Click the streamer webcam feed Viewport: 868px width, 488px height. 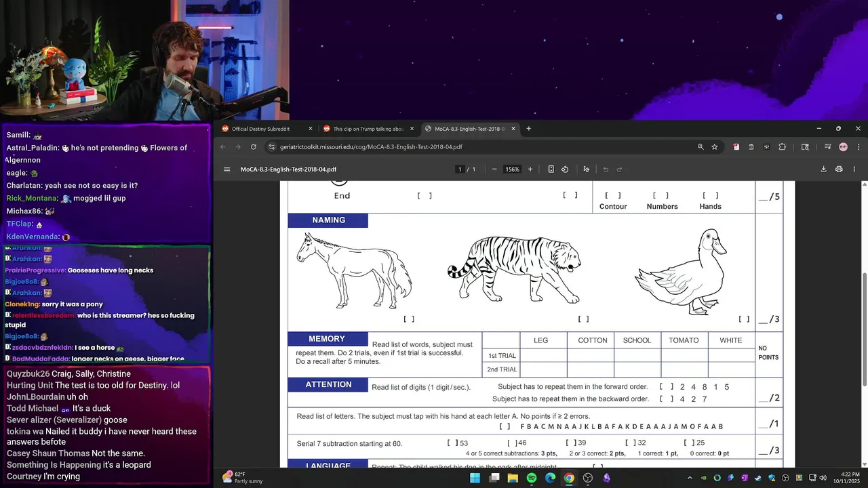tap(144, 60)
